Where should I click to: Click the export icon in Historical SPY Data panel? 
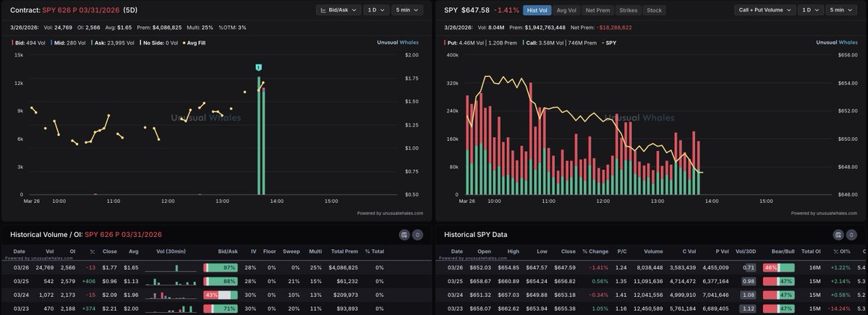839,235
